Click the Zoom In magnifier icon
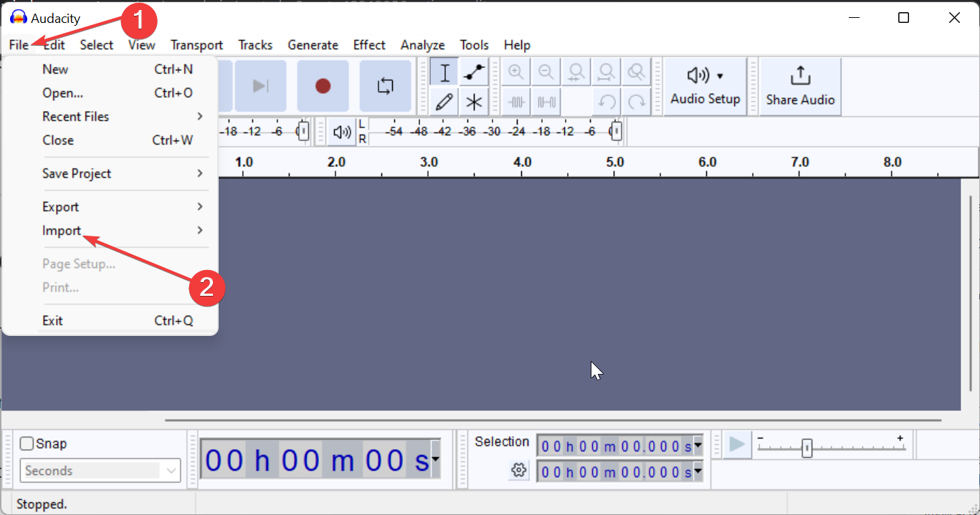This screenshot has height=515, width=980. coord(515,72)
